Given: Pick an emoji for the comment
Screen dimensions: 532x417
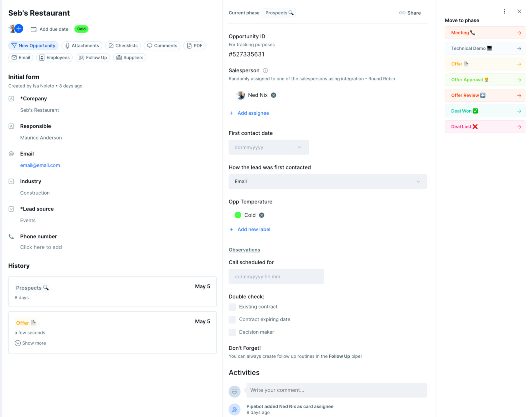Looking at the screenshot, I should (x=234, y=391).
